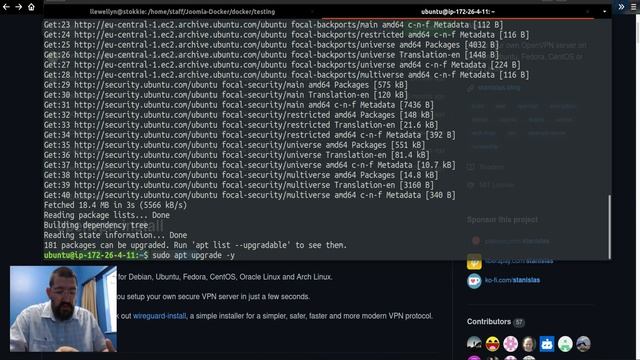The height and width of the screenshot is (360, 640).
Task: Click the Get:37 universe c-n-f Metadata line
Action: click(250, 165)
